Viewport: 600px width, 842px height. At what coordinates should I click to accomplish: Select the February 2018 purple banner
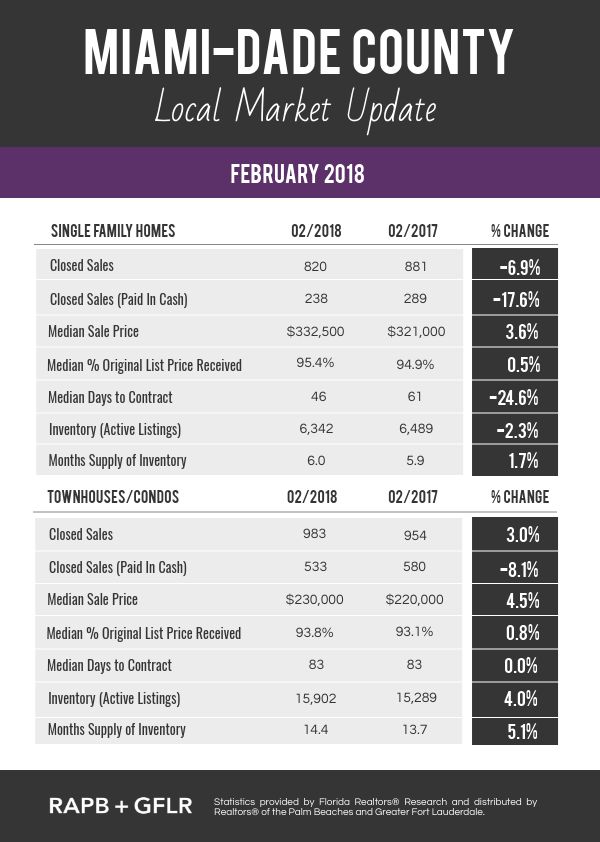coord(299,174)
